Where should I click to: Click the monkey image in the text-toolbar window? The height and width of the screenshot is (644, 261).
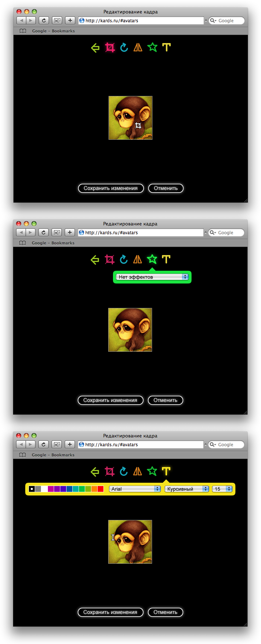130,542
